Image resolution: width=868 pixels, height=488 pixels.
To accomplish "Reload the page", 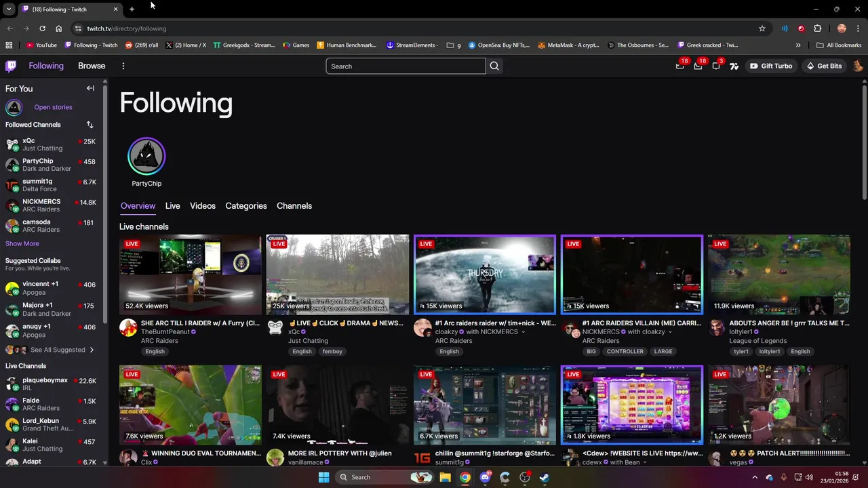I will pos(42,28).
